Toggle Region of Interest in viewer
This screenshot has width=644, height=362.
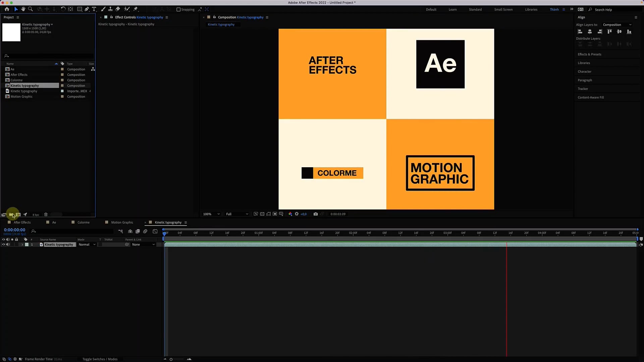[x=275, y=214]
